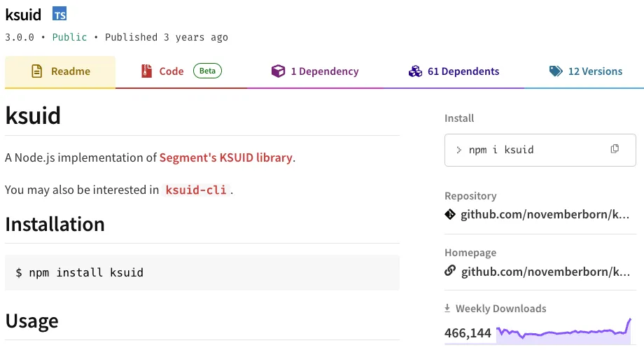Click the git icon beside Repository link

pos(450,214)
